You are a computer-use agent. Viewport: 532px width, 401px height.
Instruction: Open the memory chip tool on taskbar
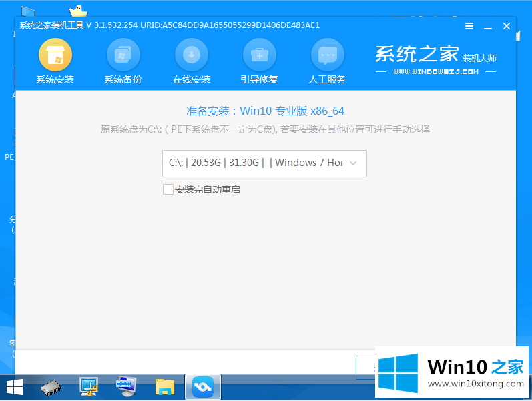click(51, 388)
